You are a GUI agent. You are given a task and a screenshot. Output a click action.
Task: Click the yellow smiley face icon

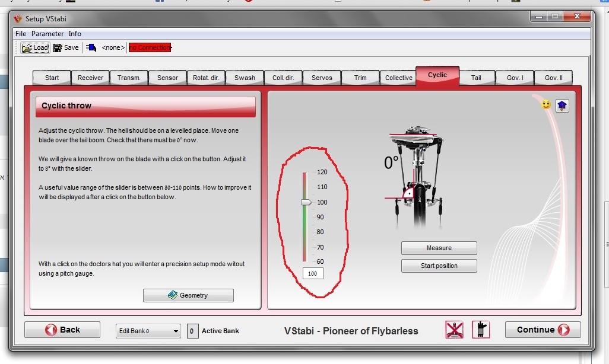tap(546, 104)
